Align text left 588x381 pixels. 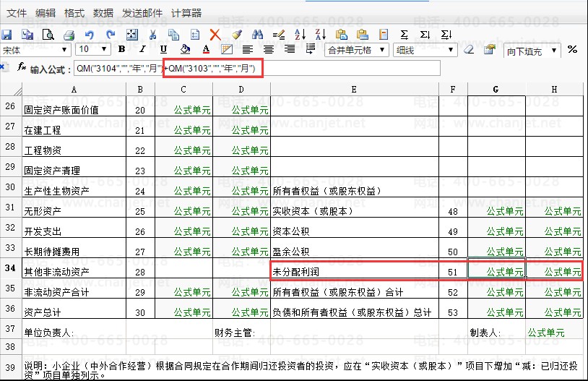[247, 49]
